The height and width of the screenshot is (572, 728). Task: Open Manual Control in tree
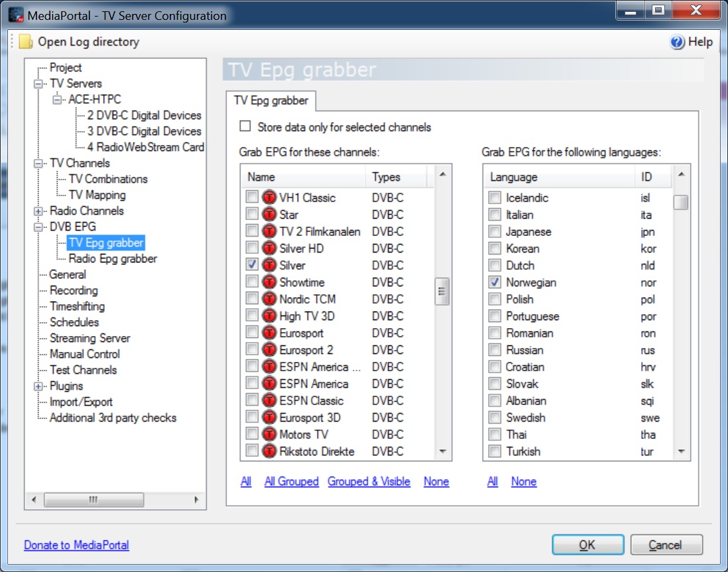tap(84, 354)
